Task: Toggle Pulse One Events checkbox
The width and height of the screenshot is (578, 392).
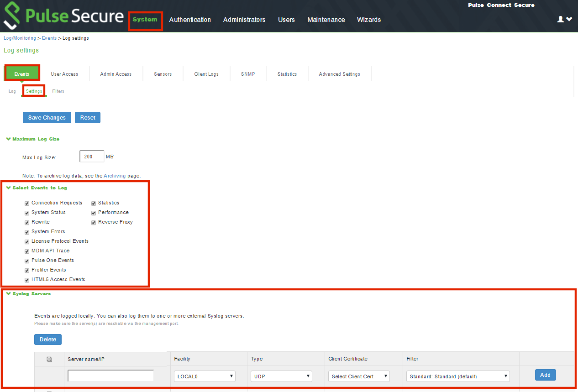Action: (x=27, y=261)
